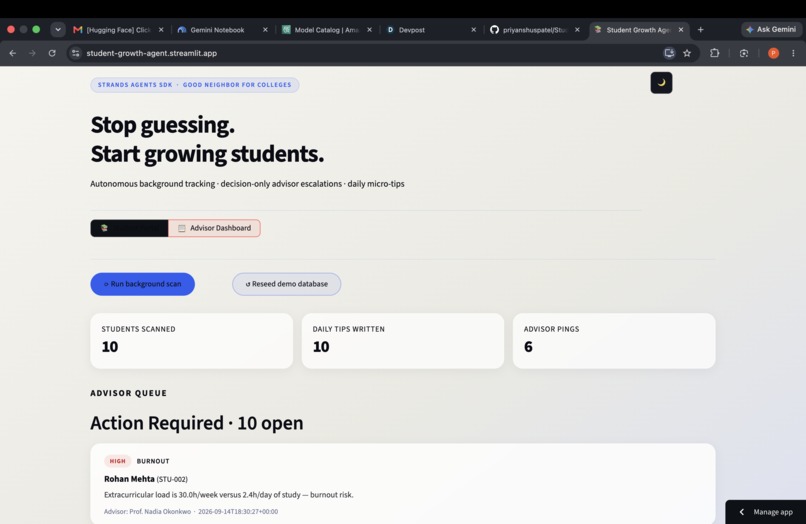This screenshot has width=806, height=524.
Task: Click the extracurricular load burnout risk text
Action: (x=229, y=495)
